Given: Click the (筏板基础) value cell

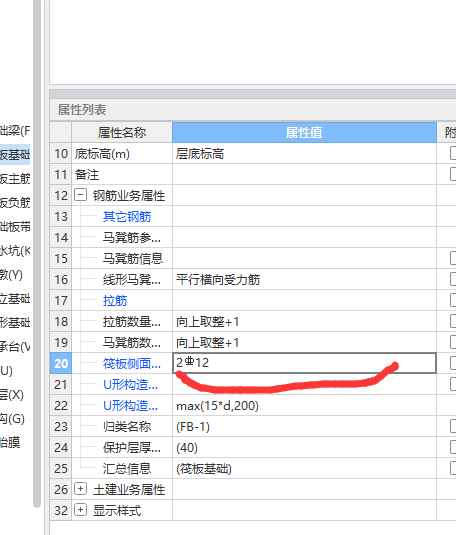Looking at the screenshot, I should click(304, 468).
